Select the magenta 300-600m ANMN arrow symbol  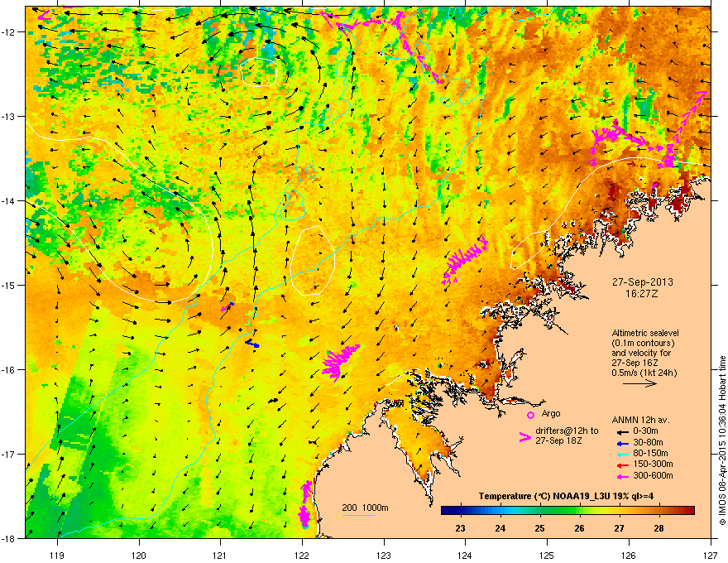[x=622, y=476]
